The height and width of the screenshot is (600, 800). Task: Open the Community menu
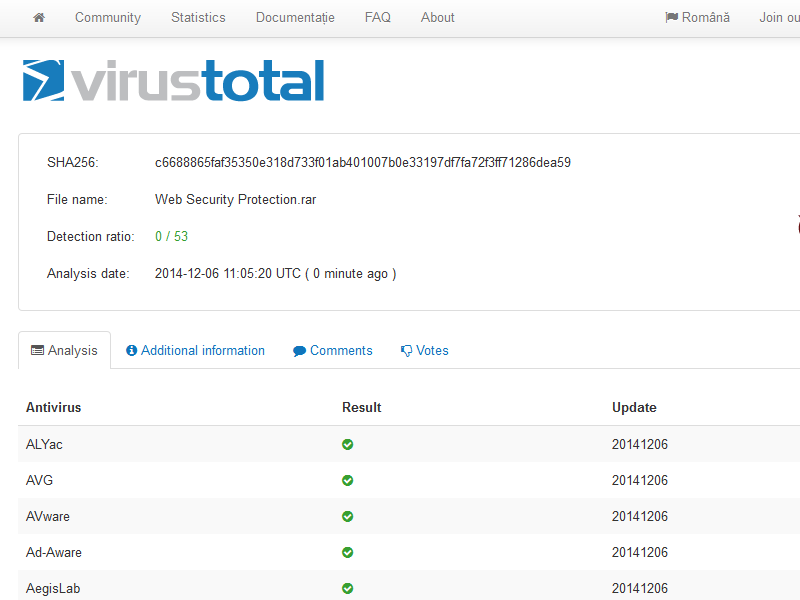[108, 17]
